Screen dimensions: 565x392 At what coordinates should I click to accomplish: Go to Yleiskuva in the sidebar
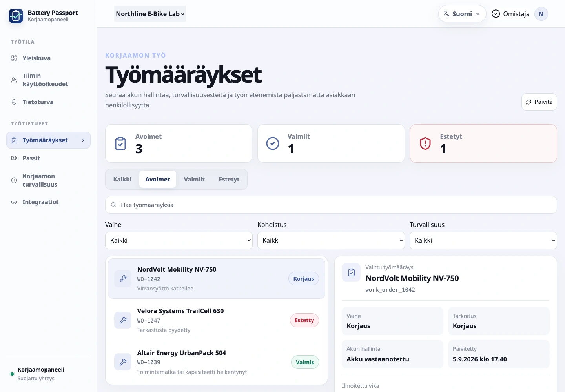coord(48,58)
